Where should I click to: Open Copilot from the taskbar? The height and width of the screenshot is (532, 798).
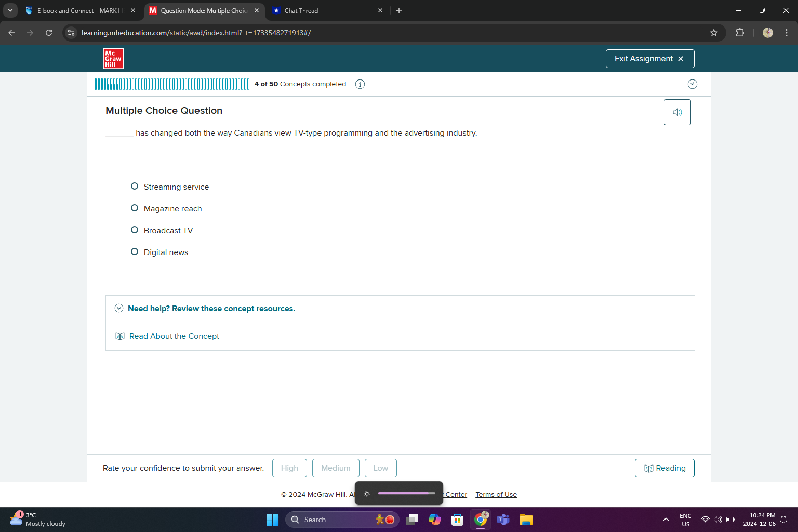tap(435, 520)
